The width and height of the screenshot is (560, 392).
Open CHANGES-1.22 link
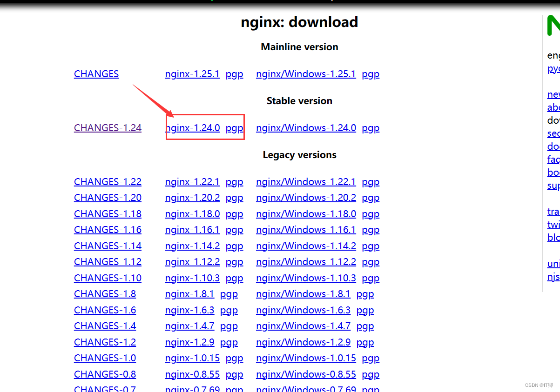(108, 182)
